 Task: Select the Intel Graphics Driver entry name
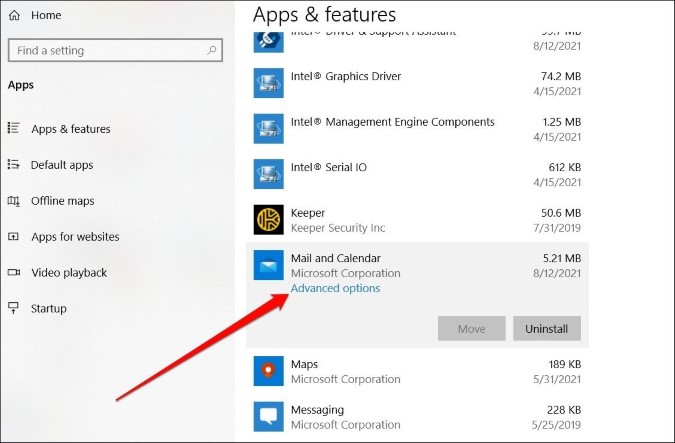tap(346, 76)
